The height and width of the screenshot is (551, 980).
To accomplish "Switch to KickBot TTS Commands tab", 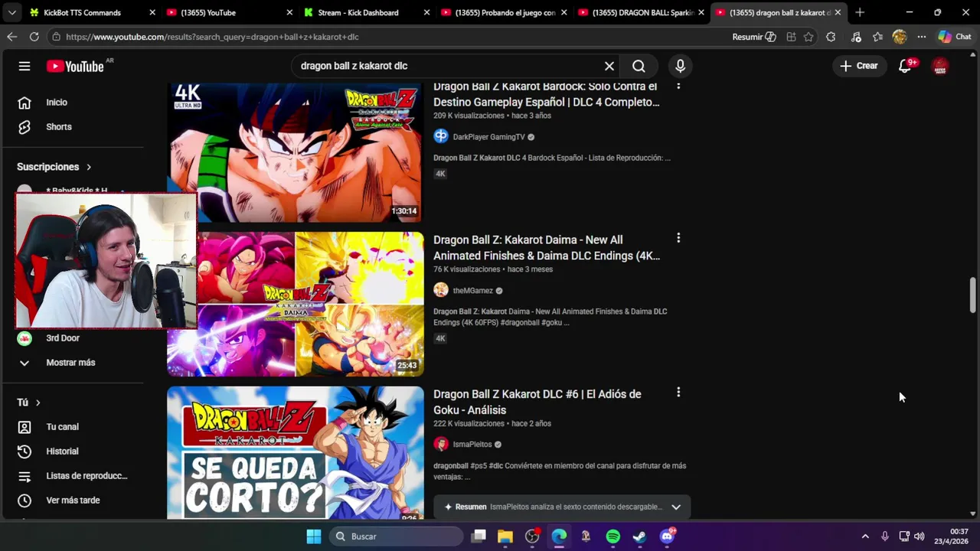I will point(91,13).
